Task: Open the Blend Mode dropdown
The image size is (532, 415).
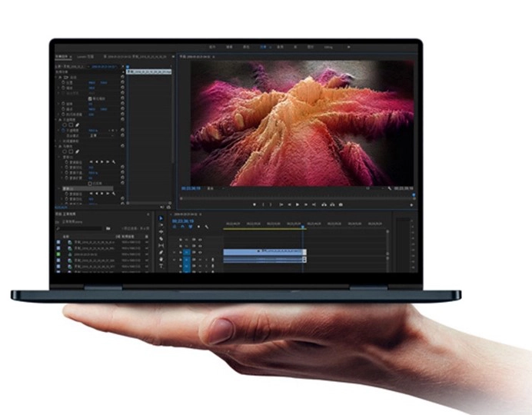Action: click(x=101, y=135)
